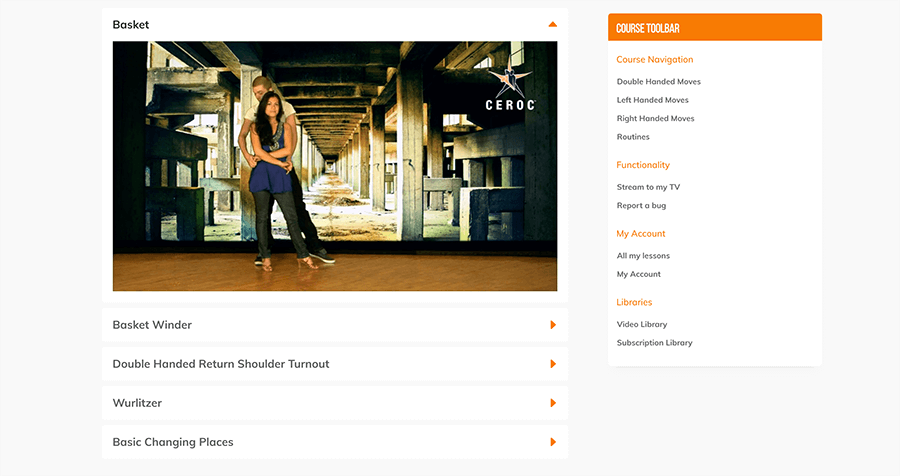Open Right Handed Moves section

coord(655,119)
